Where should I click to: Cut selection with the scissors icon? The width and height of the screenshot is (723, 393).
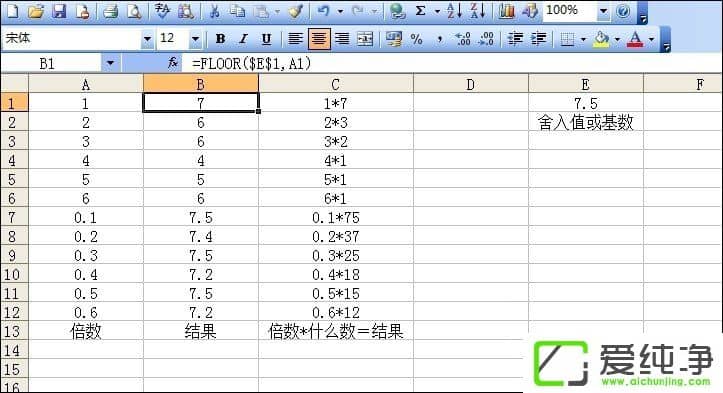214,11
